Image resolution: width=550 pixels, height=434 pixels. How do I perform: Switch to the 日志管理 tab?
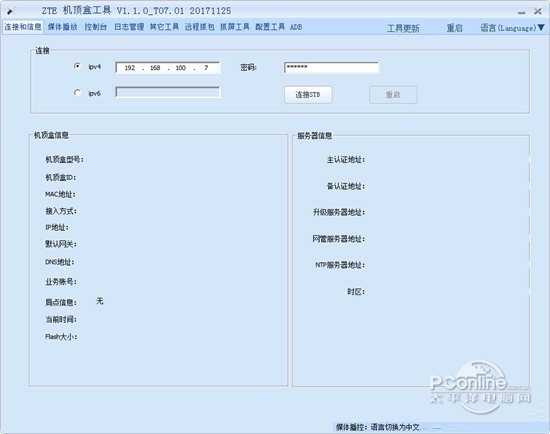tap(129, 27)
